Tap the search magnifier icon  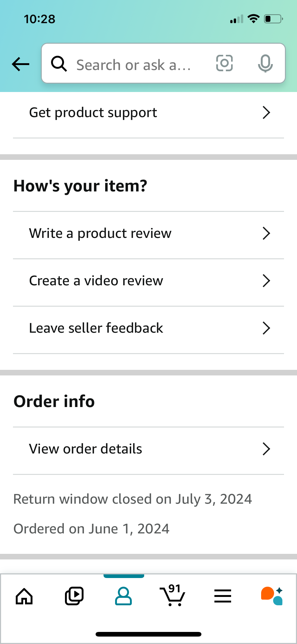(59, 64)
